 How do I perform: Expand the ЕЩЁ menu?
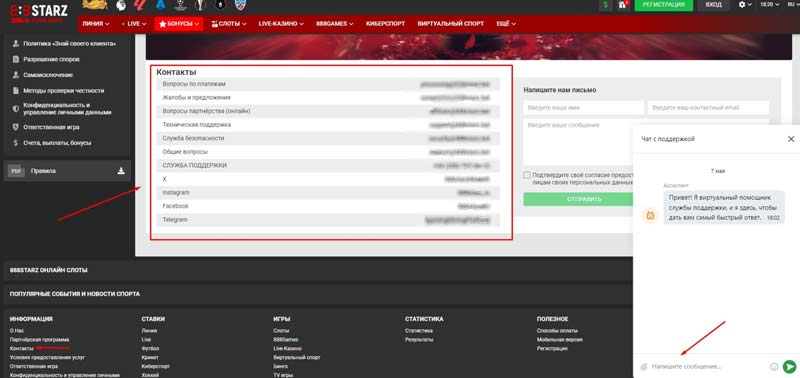coord(506,23)
